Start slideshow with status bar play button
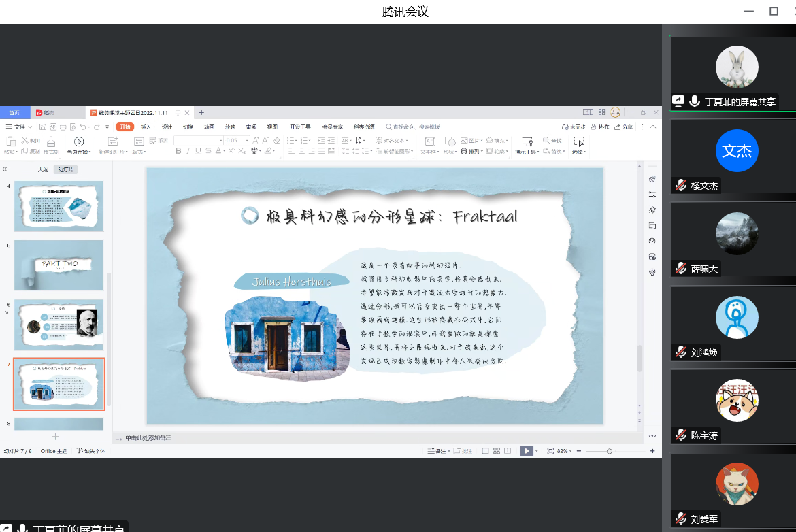This screenshot has height=532, width=796. [526, 451]
